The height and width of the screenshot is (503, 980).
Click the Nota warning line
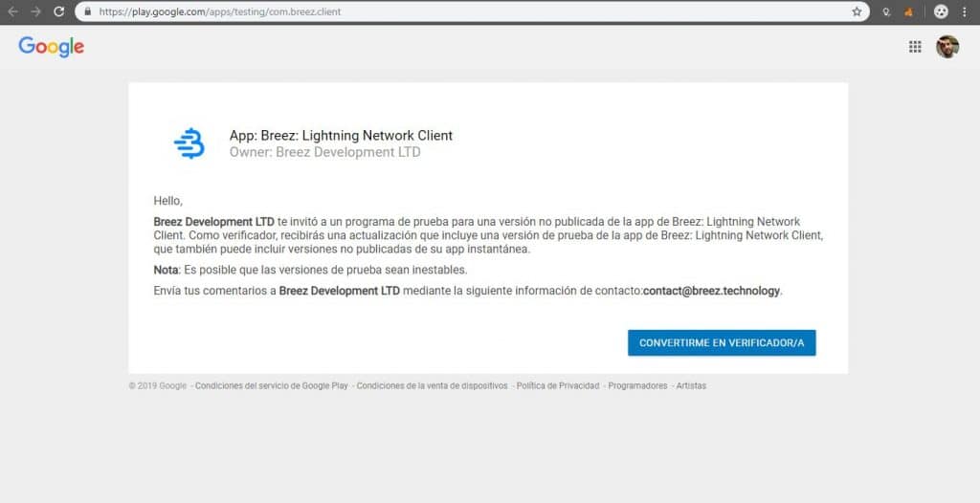click(x=311, y=270)
